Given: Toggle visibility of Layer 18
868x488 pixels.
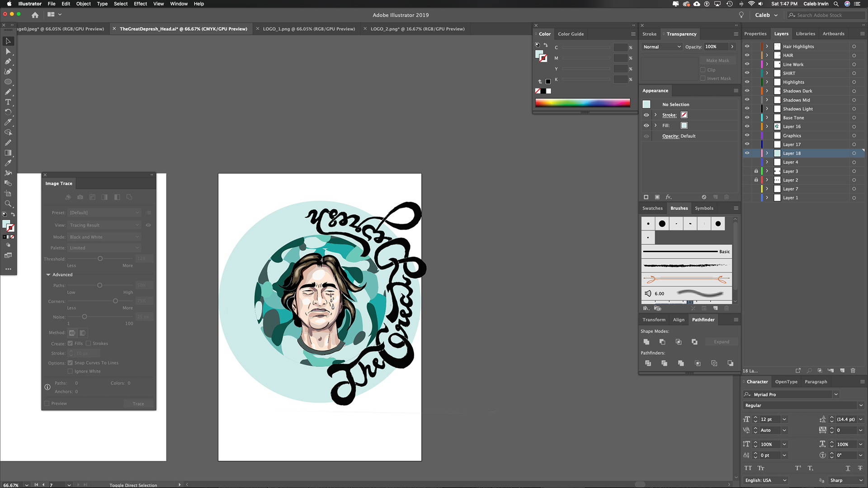Looking at the screenshot, I should point(747,153).
